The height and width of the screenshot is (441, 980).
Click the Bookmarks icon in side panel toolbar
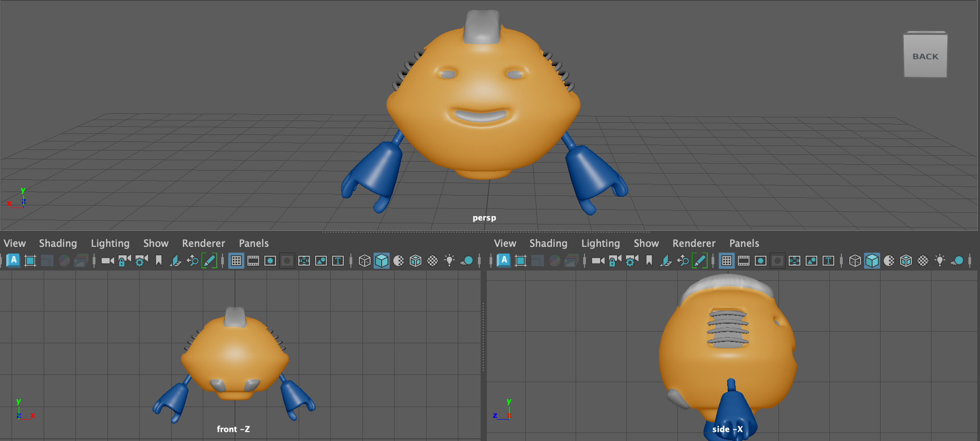point(649,261)
